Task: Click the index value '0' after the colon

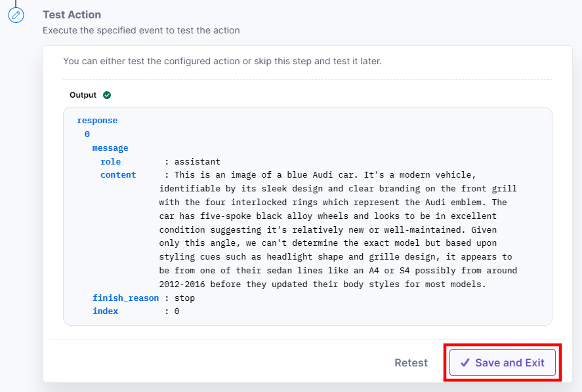Action: 177,311
